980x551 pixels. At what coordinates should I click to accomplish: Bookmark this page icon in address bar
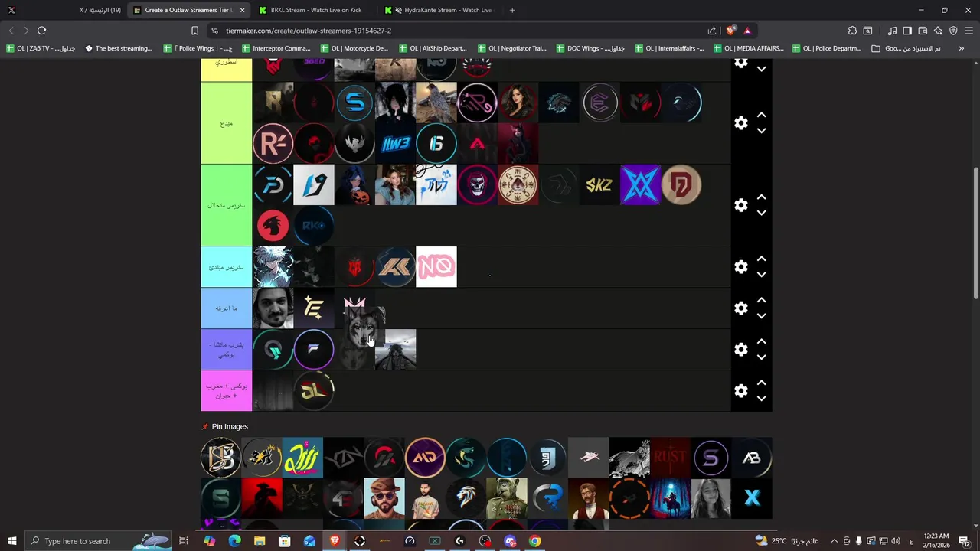(194, 31)
